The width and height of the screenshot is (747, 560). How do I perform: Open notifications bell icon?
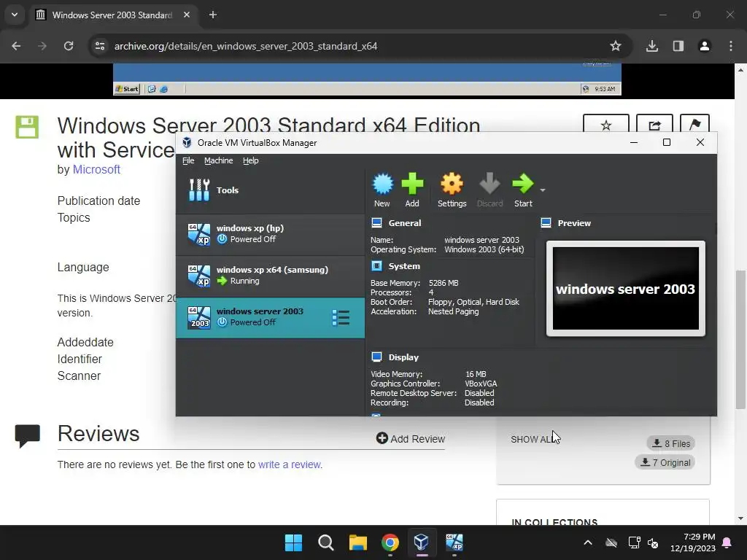click(x=727, y=542)
